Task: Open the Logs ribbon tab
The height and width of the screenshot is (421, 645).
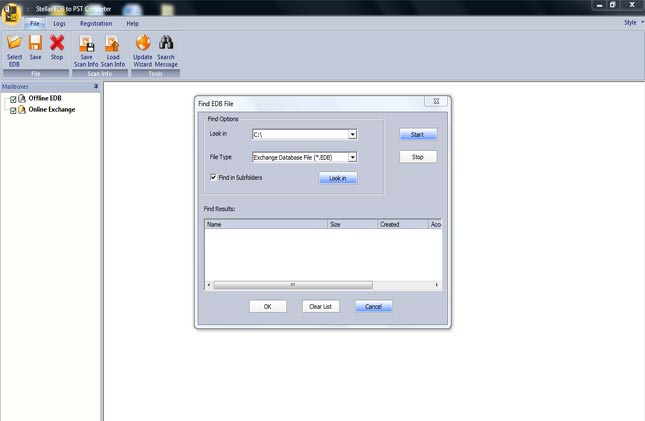Action: tap(59, 23)
